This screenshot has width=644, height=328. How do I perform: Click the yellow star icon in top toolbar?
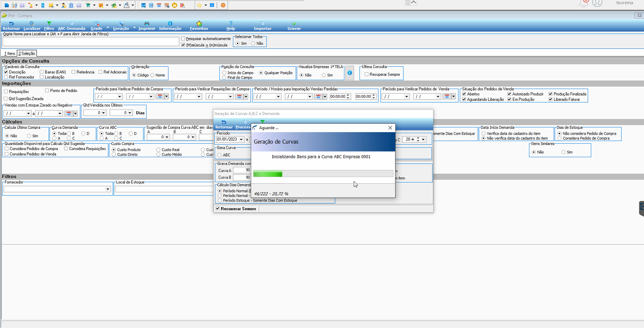200,5
